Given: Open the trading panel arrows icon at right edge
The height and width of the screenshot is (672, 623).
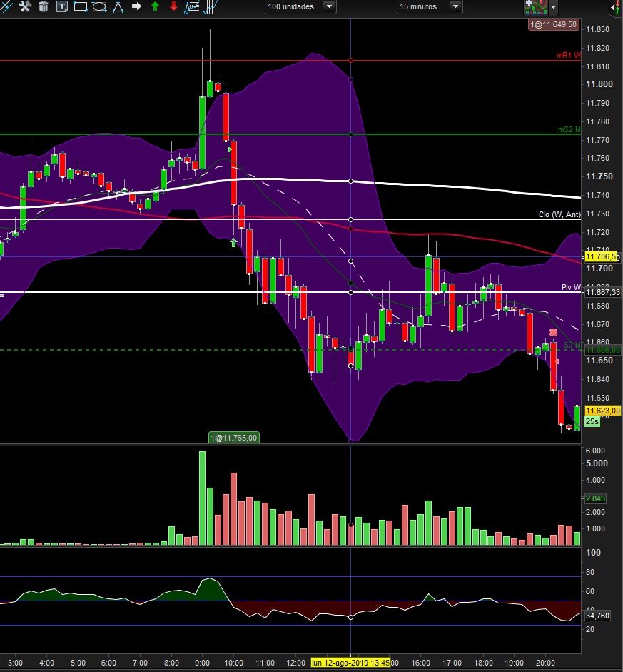Looking at the screenshot, I should point(616,7).
